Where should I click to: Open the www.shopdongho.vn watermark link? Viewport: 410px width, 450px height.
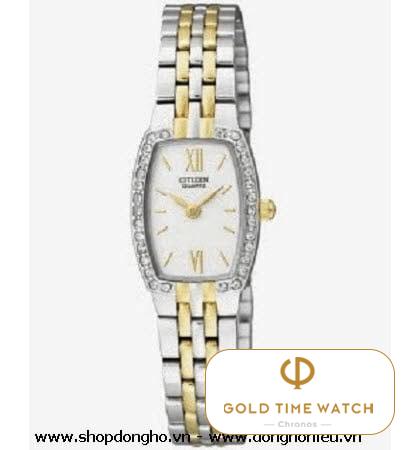[x=112, y=438]
